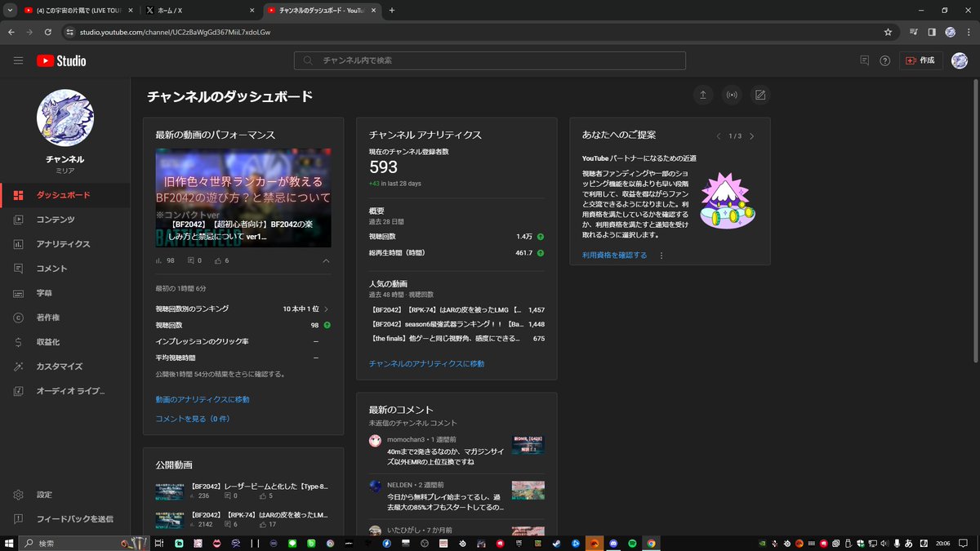The image size is (980, 551).
Task: Open the sidebar hamburger menu icon
Action: pos(17,60)
